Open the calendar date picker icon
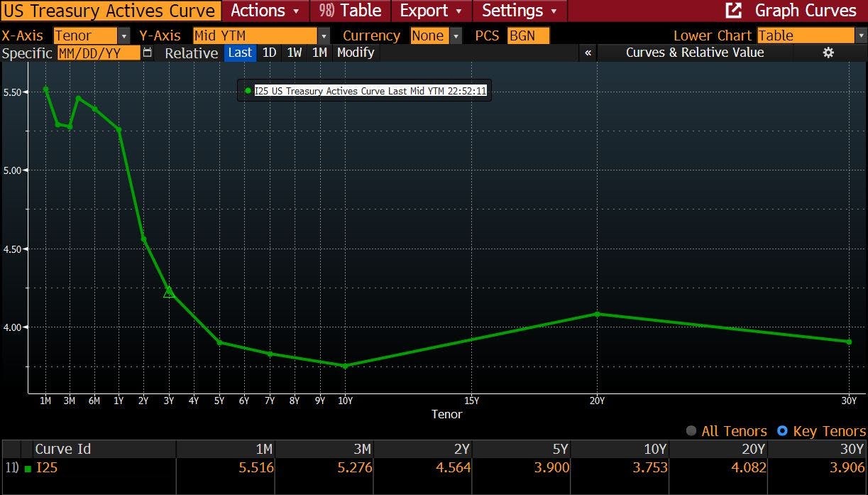 click(x=148, y=53)
